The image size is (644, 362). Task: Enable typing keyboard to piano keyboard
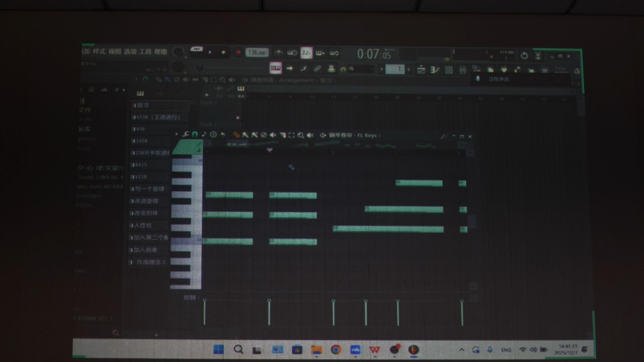276,68
